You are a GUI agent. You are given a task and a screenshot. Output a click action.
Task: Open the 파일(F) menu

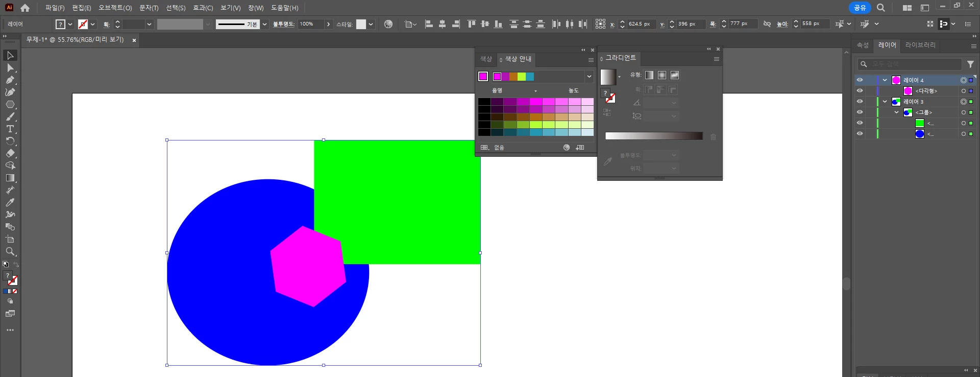pos(55,8)
